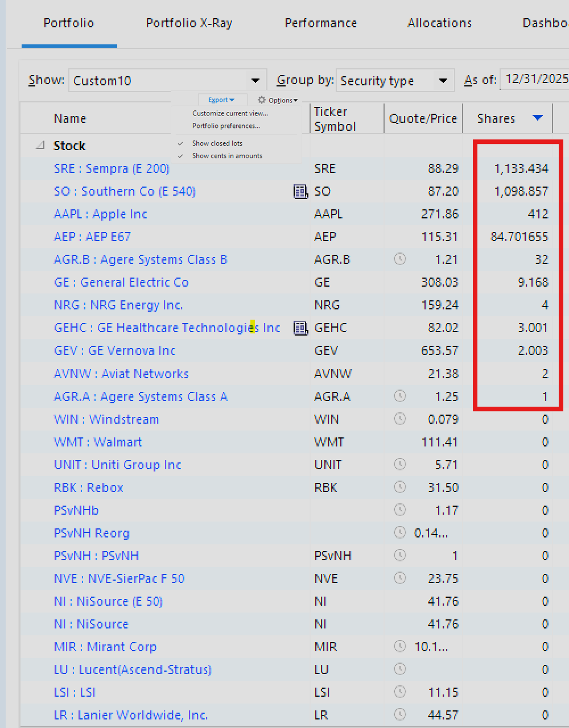Viewport: 569px width, 728px height.
Task: Open the WIN : Windstream link
Action: pyautogui.click(x=106, y=419)
